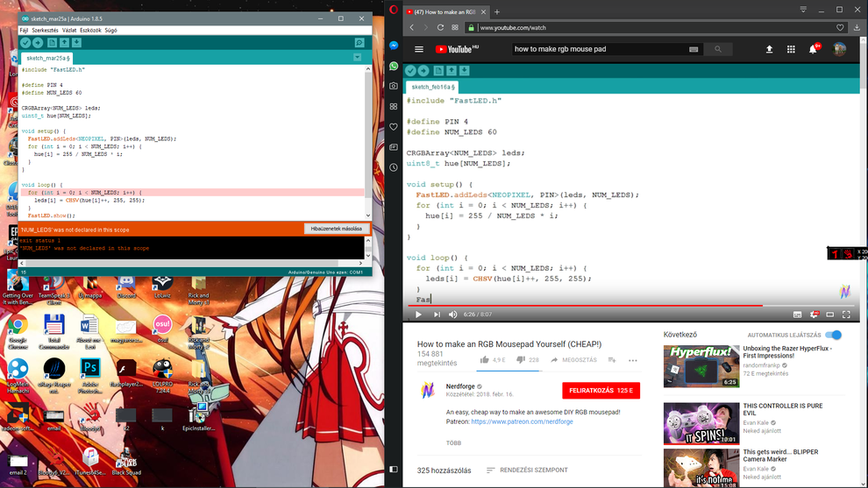This screenshot has width=868, height=488.
Task: Open the YouTube hamburger guide menu
Action: click(x=419, y=49)
